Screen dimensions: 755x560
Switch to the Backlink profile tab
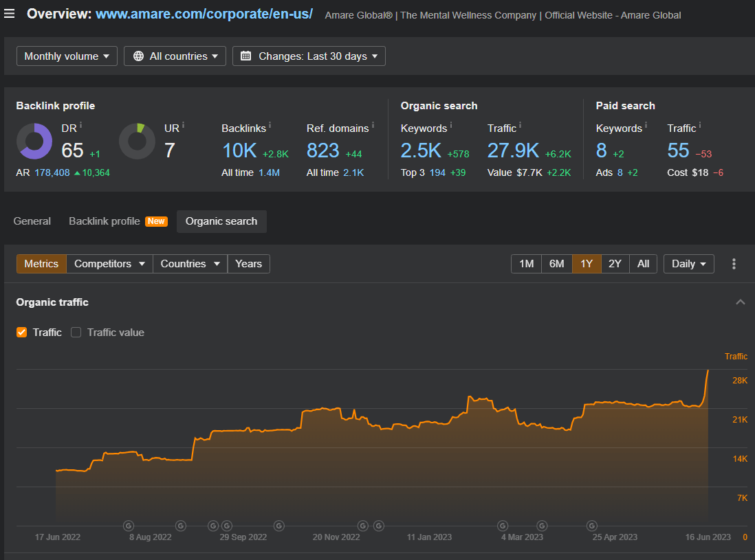105,221
